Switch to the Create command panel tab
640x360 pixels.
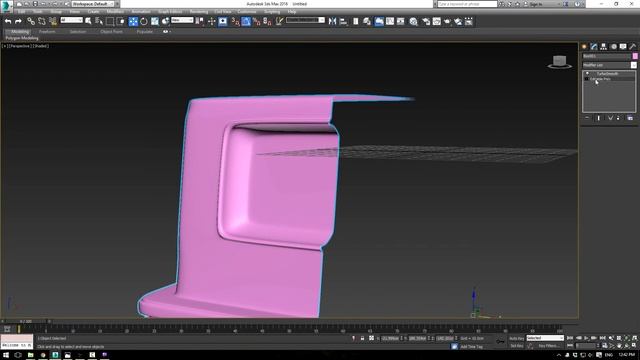[584, 47]
